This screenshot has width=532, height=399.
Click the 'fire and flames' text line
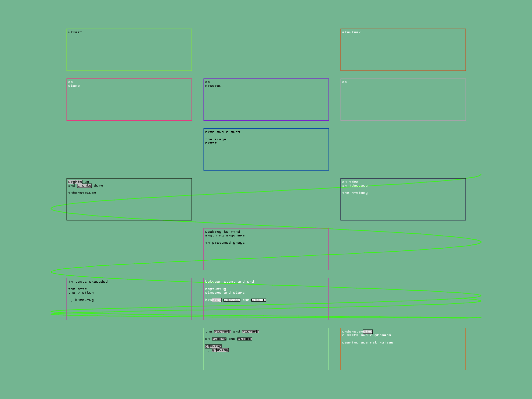222,132
